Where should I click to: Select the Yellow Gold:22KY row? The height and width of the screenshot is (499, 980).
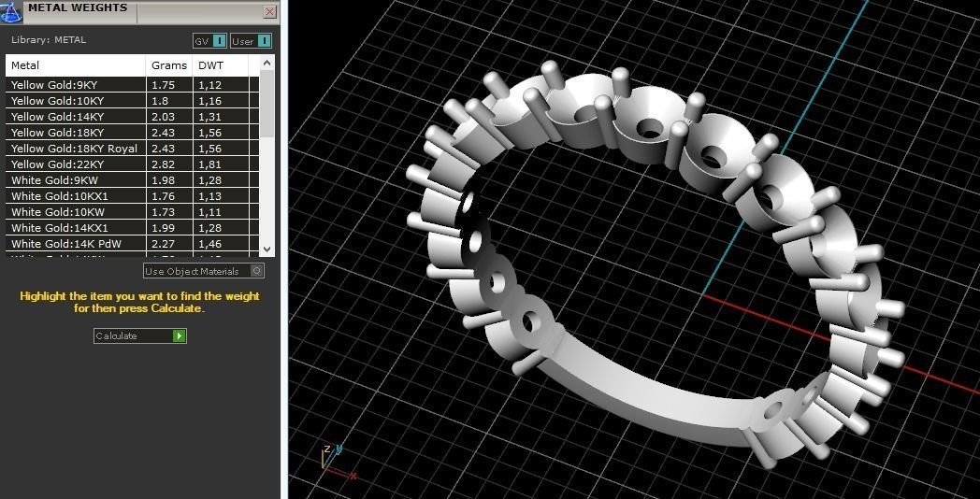tap(132, 164)
